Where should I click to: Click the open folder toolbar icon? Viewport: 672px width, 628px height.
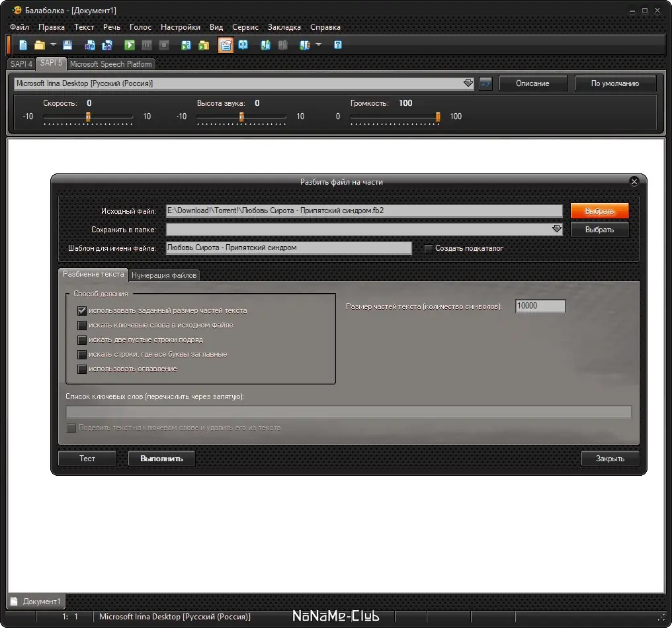pyautogui.click(x=40, y=45)
